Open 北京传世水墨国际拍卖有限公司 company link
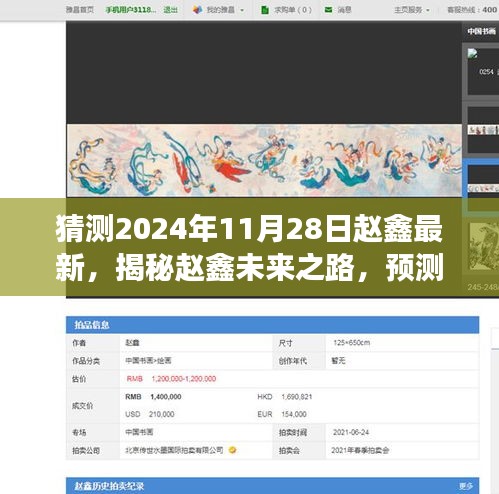 tap(174, 450)
